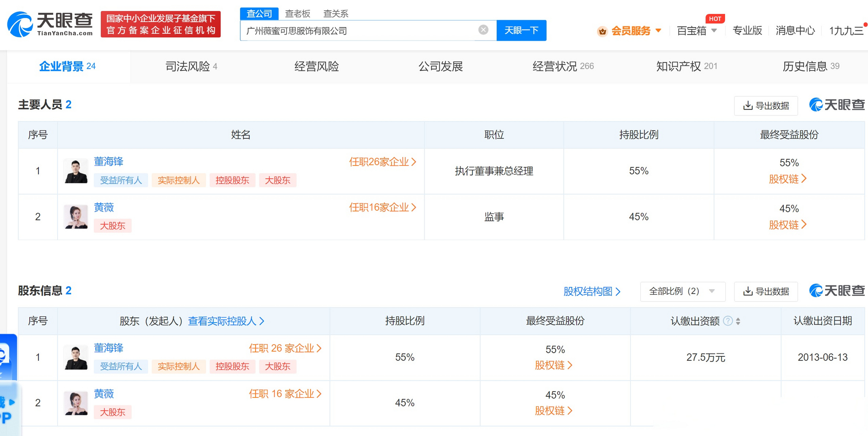The image size is (868, 436).
Task: Click the 大股东 tag under 黄薇 in 股东信息
Action: (x=113, y=412)
